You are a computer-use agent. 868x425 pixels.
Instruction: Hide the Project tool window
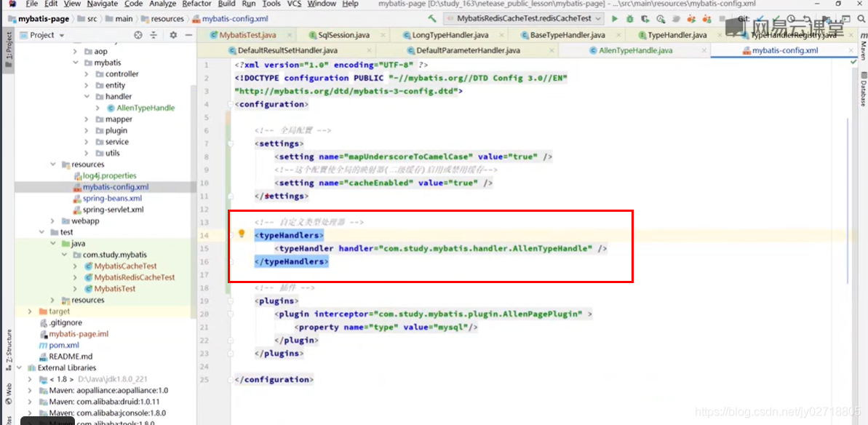click(x=188, y=35)
